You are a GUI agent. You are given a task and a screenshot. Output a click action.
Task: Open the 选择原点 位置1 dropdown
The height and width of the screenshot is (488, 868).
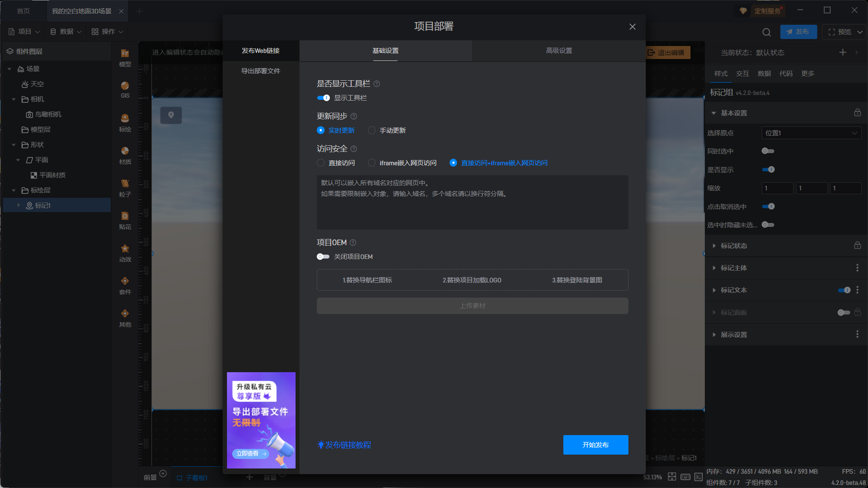coord(811,133)
